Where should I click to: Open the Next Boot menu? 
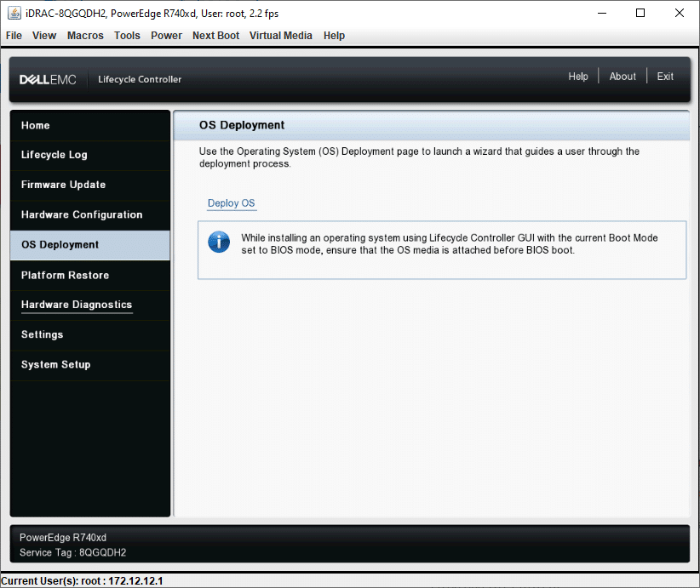click(215, 36)
